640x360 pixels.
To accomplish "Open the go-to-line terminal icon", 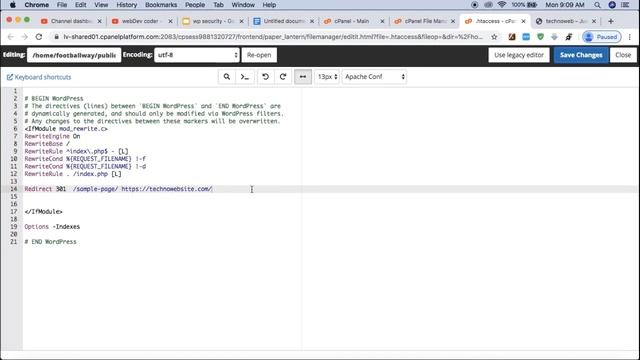I will (x=245, y=77).
